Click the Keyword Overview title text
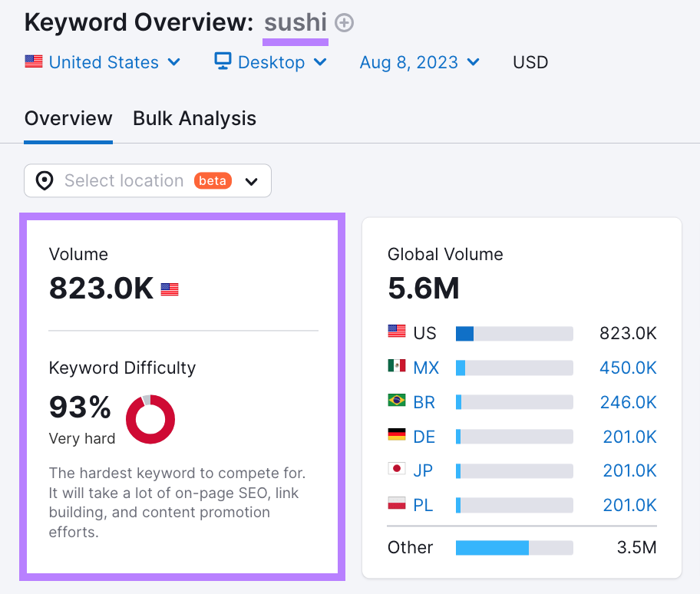The height and width of the screenshot is (594, 700). tap(139, 23)
